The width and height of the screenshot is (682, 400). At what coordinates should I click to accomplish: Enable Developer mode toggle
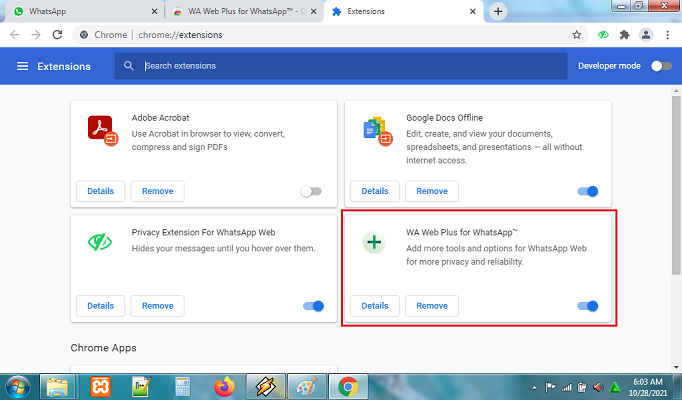pos(661,66)
